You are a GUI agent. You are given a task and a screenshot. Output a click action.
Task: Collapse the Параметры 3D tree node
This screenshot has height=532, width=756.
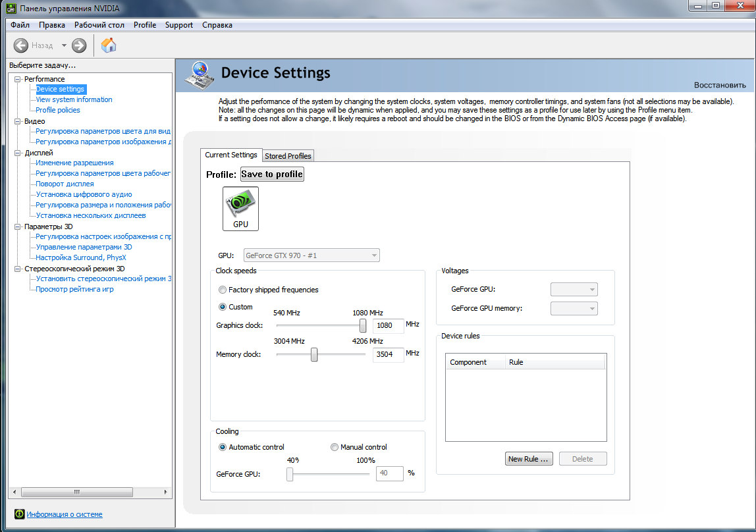point(17,226)
